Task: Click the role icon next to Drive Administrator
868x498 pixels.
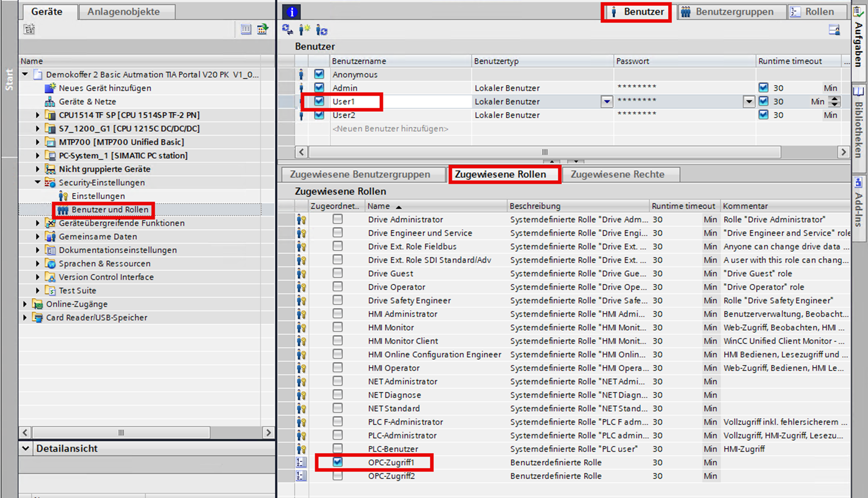Action: tap(301, 220)
